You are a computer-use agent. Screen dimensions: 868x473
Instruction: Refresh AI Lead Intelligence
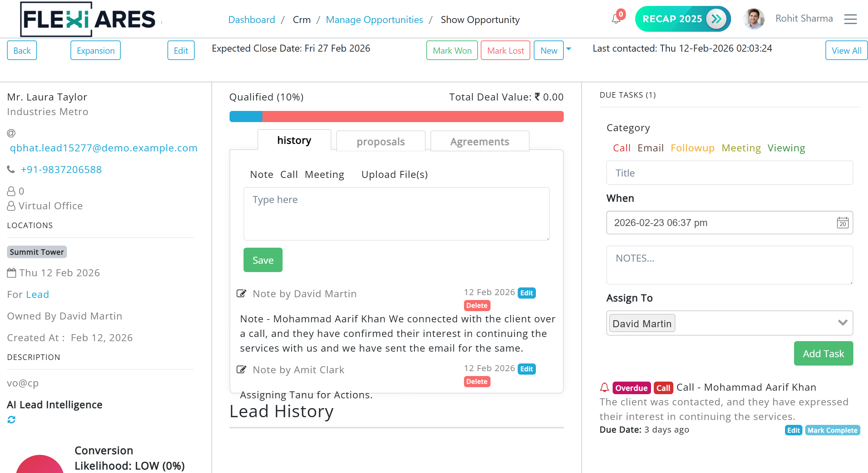(x=12, y=420)
